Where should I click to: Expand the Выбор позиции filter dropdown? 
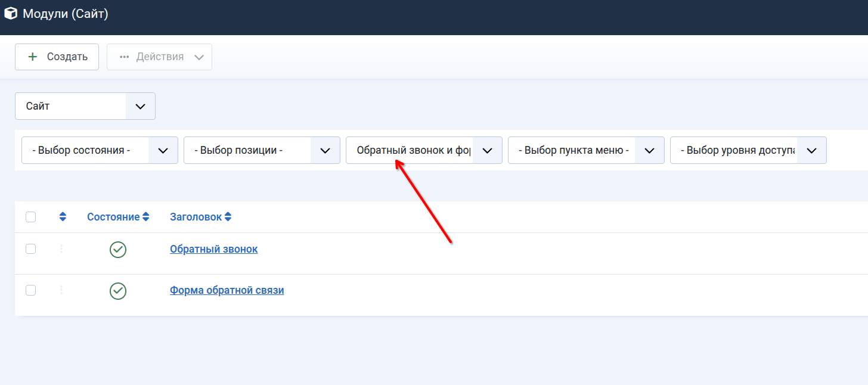(x=262, y=150)
